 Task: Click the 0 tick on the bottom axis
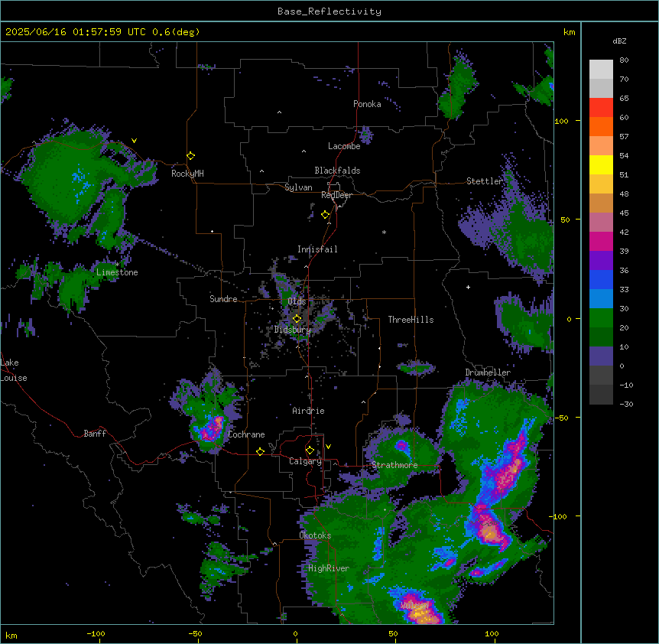295,633
